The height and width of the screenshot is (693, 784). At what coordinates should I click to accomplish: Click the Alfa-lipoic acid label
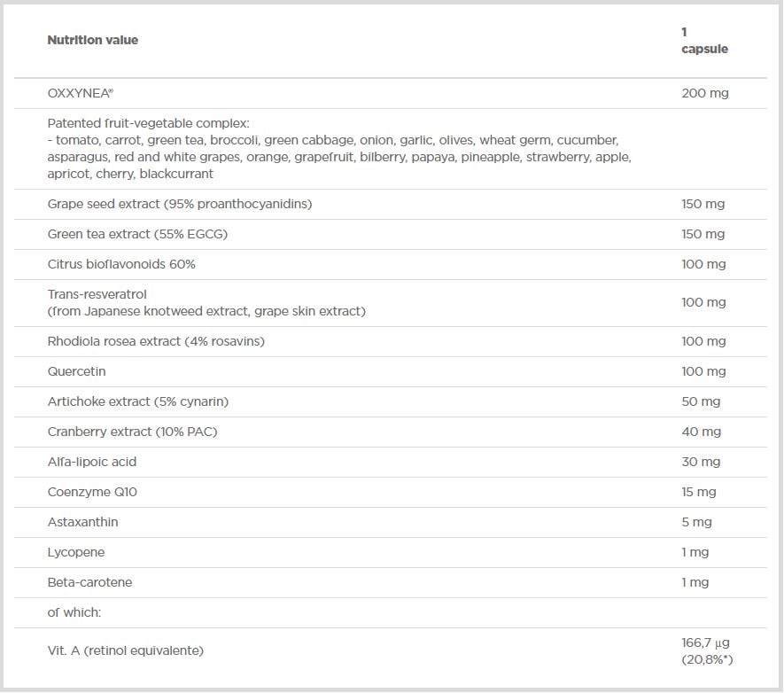click(x=92, y=462)
